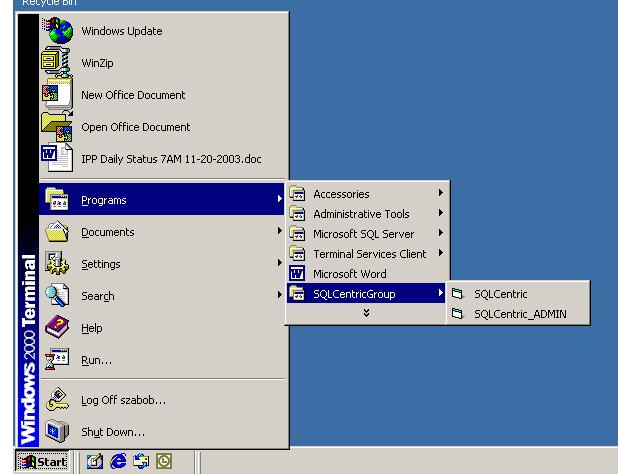
Task: Click the Shut Down monitor icon
Action: (57, 431)
